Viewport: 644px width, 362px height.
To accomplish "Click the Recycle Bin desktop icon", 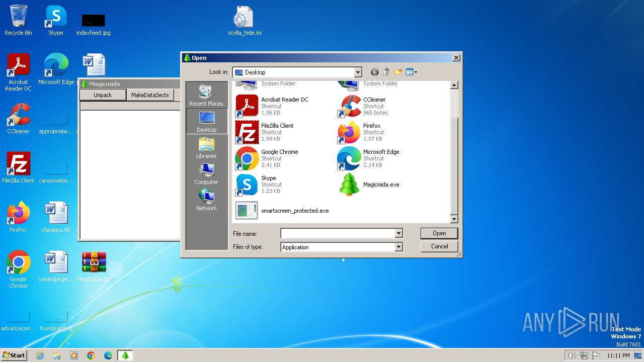I will tap(18, 21).
